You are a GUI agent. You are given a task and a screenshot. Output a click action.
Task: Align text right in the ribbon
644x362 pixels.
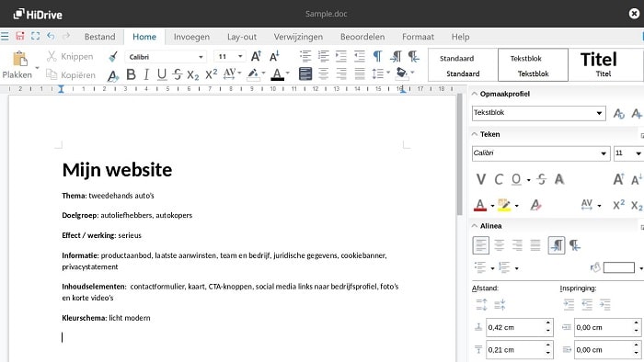(x=341, y=74)
